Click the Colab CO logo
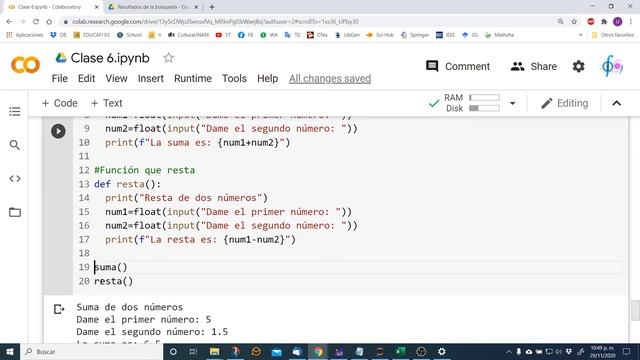This screenshot has height=360, width=640. (25, 65)
